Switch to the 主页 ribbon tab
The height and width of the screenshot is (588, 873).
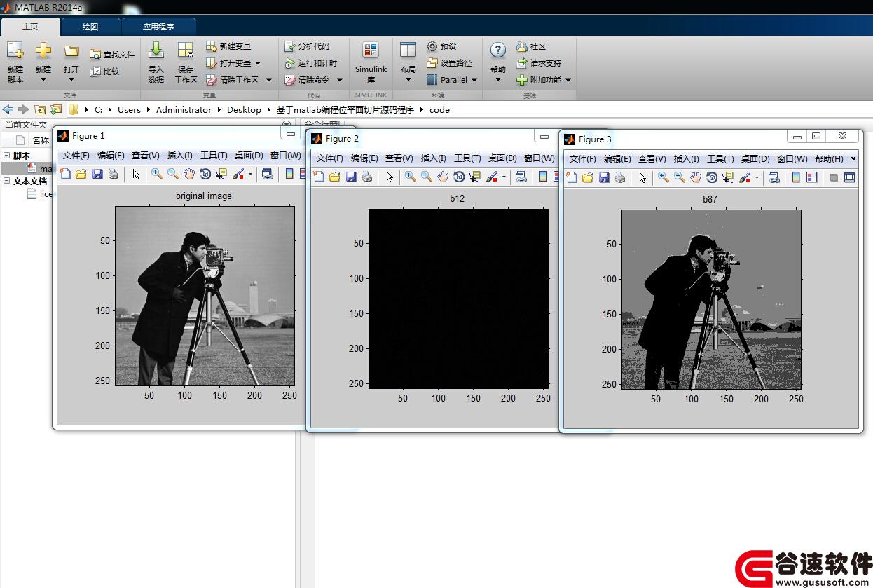point(30,27)
